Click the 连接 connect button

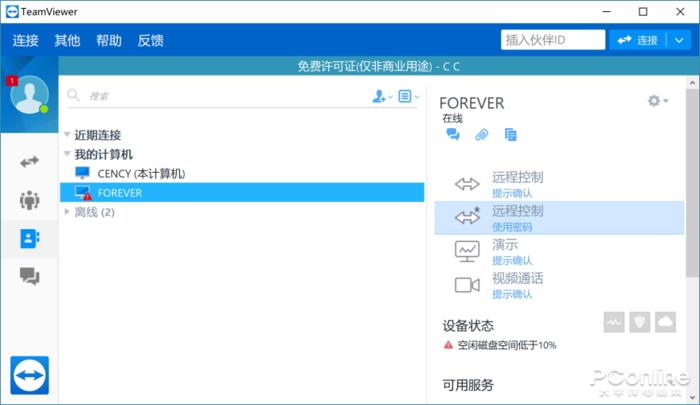click(638, 40)
